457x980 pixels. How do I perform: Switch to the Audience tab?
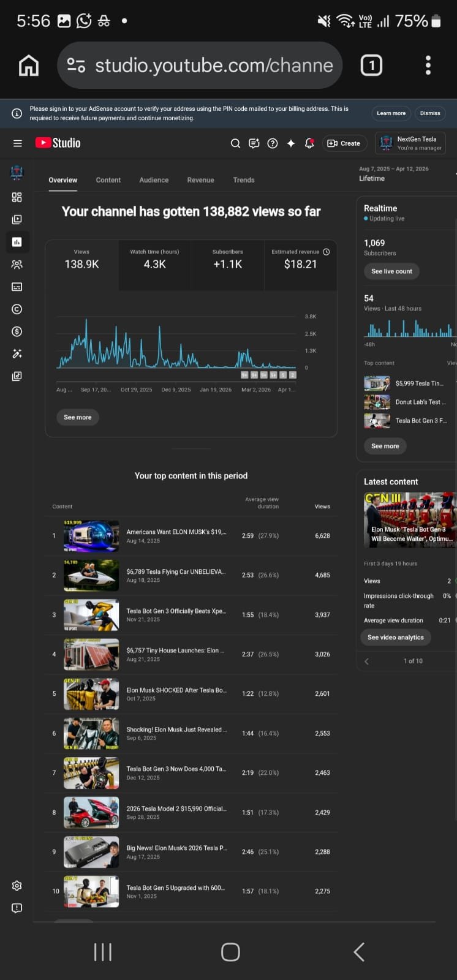tap(154, 180)
